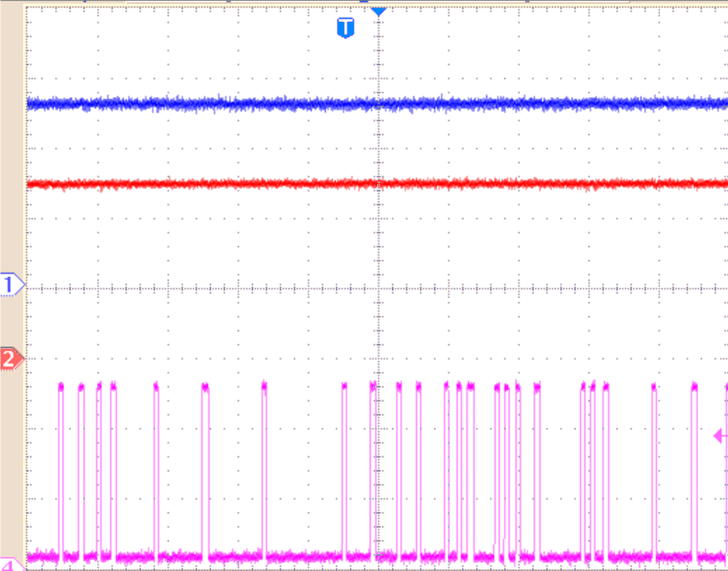Image resolution: width=728 pixels, height=571 pixels.
Task: Expand options from the trigger T indicator
Action: click(345, 27)
